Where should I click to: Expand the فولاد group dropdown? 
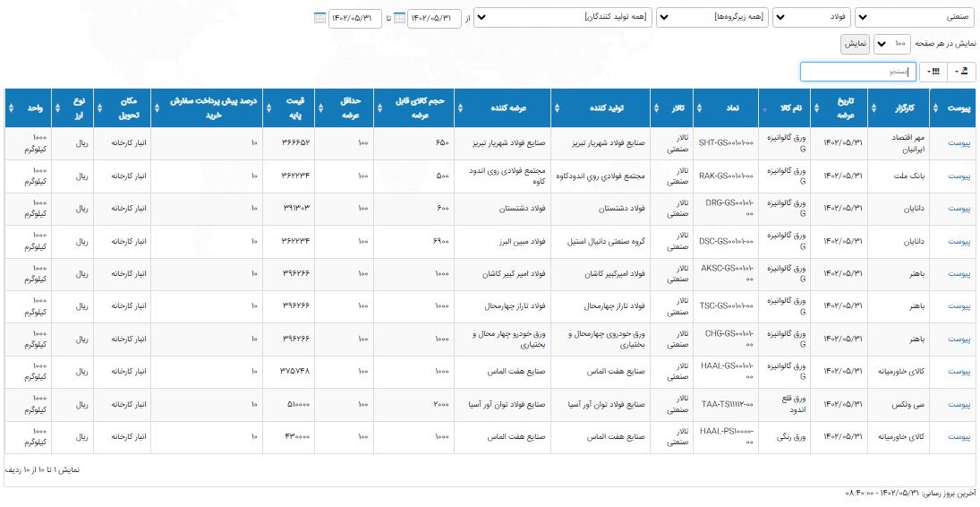(811, 18)
